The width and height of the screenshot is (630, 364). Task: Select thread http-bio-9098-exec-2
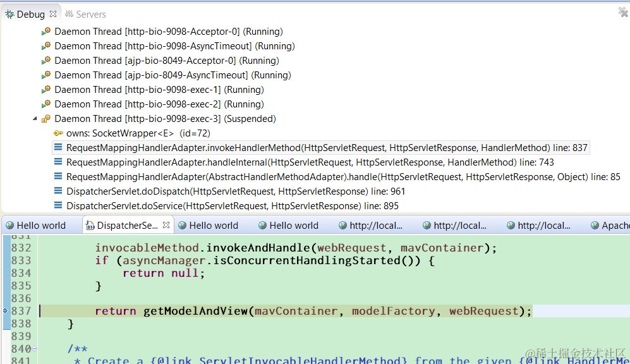click(159, 104)
